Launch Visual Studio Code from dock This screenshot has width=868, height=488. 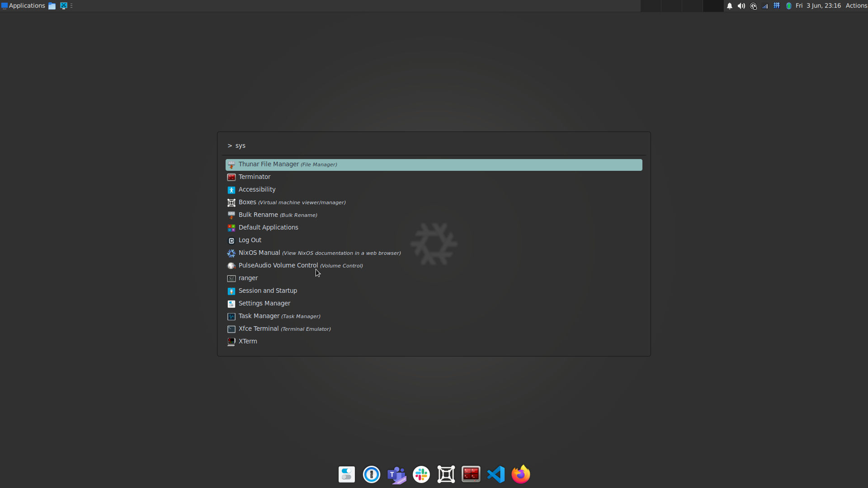click(496, 474)
